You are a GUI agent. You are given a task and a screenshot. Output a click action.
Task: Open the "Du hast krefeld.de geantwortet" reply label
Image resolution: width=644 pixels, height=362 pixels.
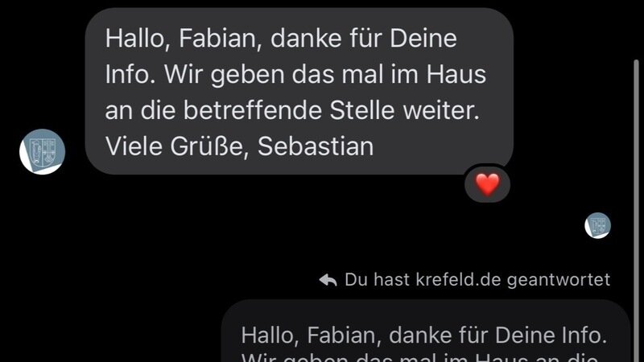[x=464, y=279]
